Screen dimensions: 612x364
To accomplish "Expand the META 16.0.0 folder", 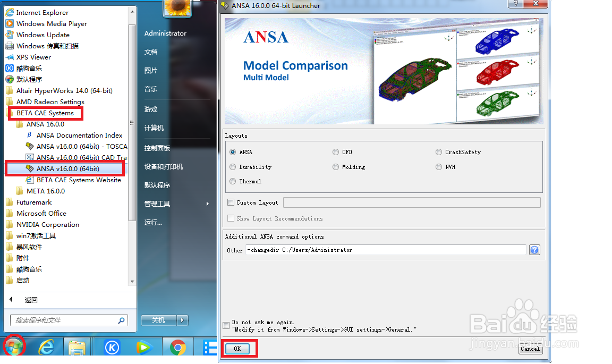I will (x=40, y=191).
